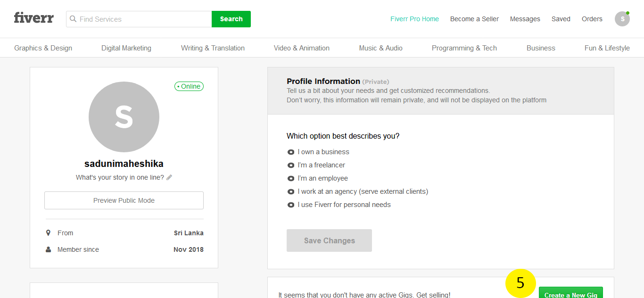644x298 pixels.
Task: Open Video & Animation category
Action: point(302,48)
